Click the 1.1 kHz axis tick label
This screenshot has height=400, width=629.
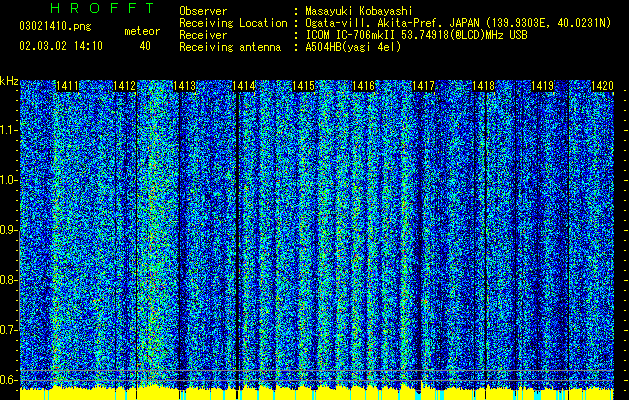[8, 130]
